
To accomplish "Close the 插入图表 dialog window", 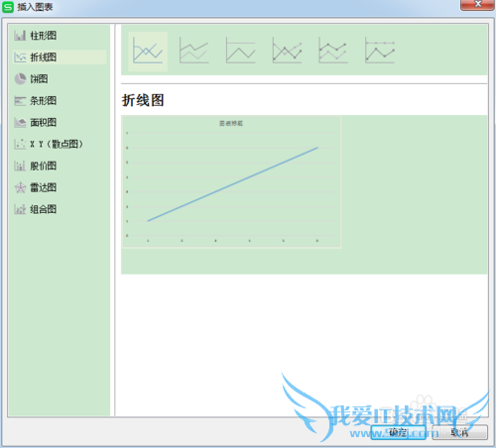I will click(477, 5).
